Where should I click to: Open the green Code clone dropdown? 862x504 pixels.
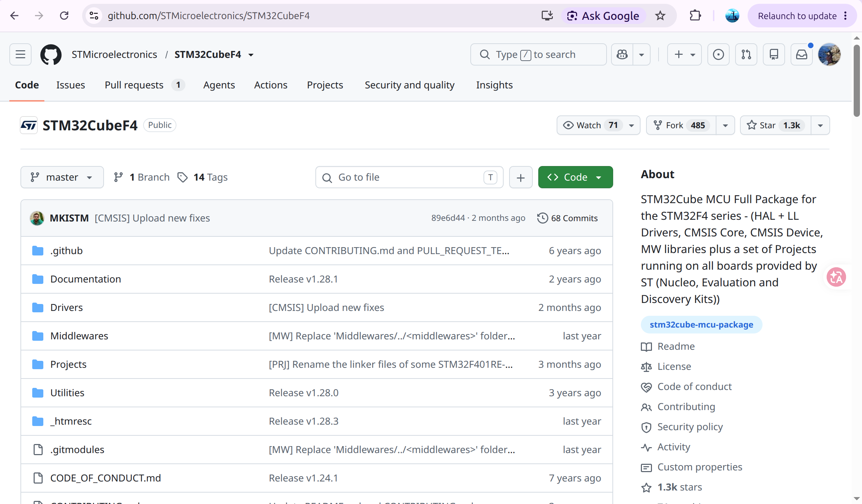(575, 177)
